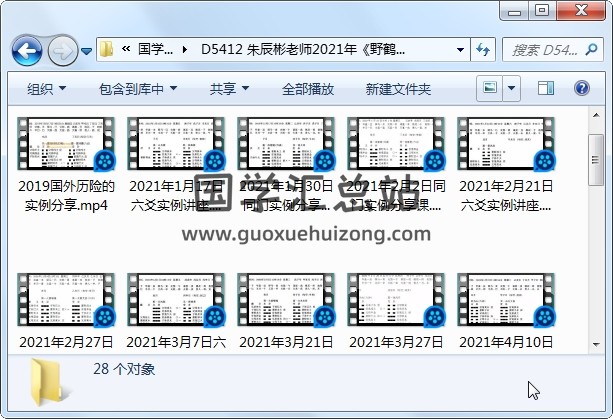
Task: Expand the hidden path chevrons in address bar
Action: click(126, 49)
